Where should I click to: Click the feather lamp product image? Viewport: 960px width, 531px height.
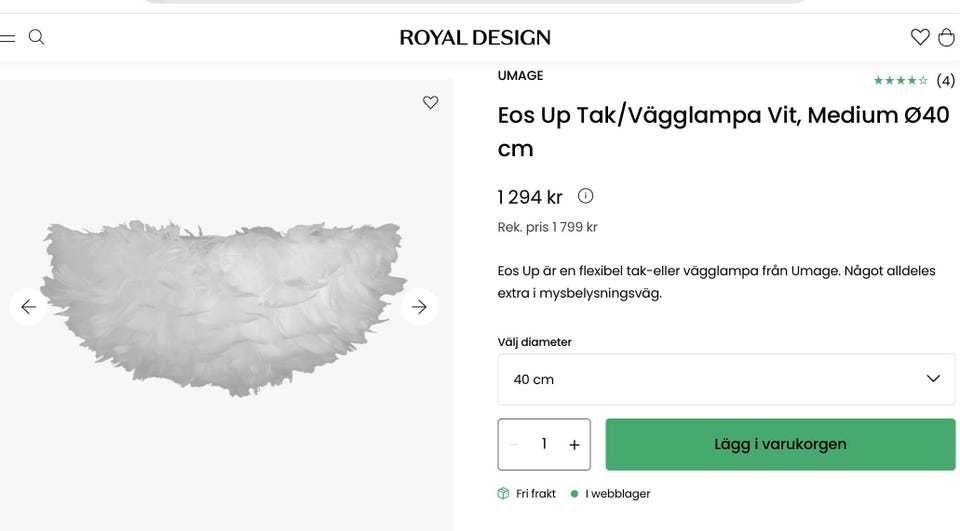pos(225,305)
